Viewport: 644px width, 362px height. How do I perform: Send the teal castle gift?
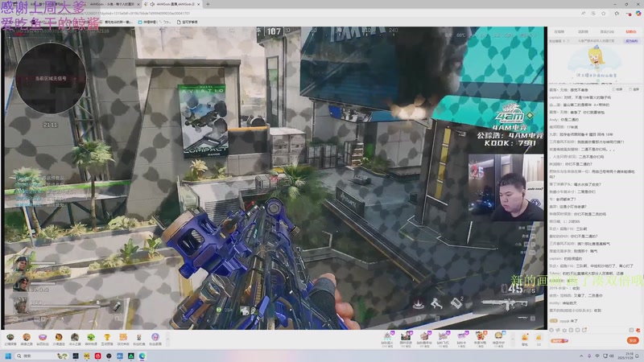(387, 336)
